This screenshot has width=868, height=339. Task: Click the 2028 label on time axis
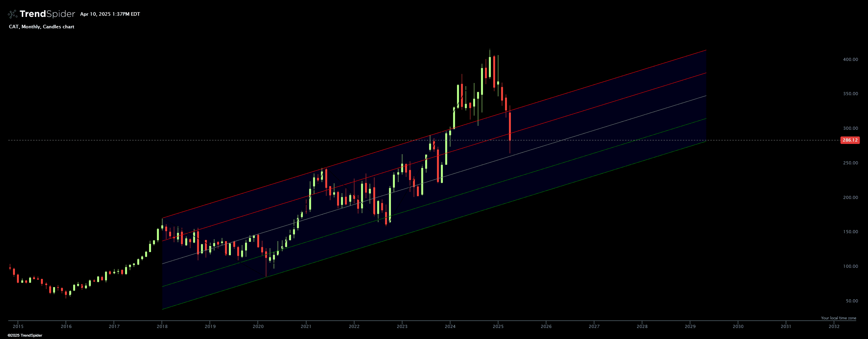[642, 326]
